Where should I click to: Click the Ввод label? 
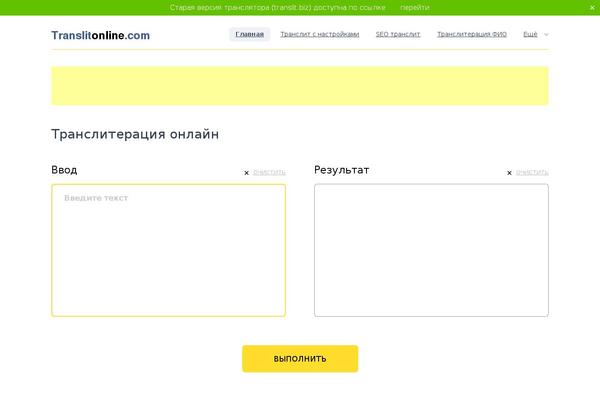[x=64, y=170]
